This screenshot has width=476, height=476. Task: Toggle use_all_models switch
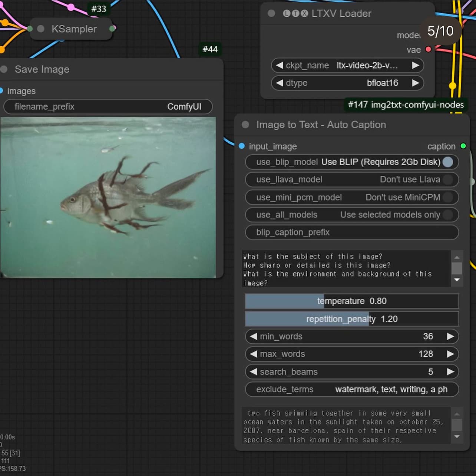click(x=448, y=215)
